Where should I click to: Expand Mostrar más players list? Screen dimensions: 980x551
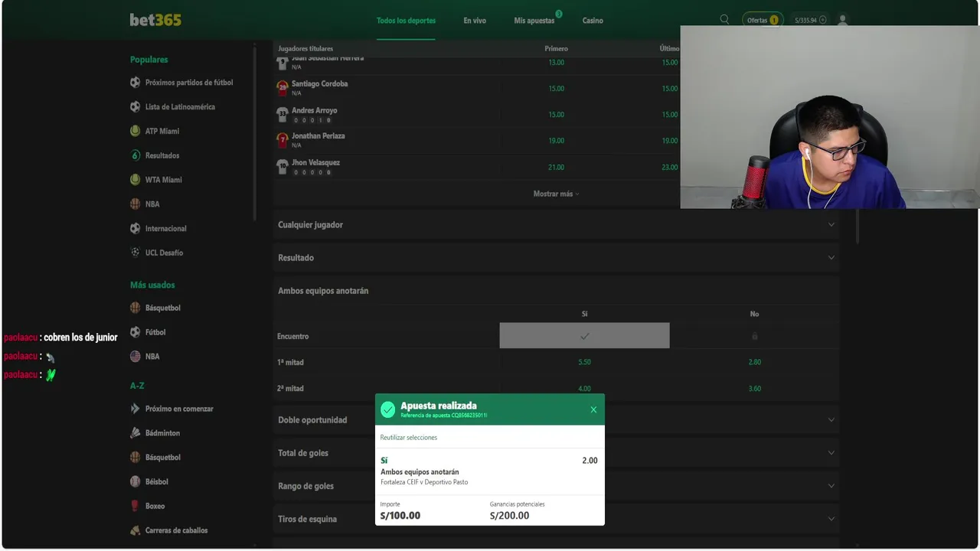[x=556, y=194]
